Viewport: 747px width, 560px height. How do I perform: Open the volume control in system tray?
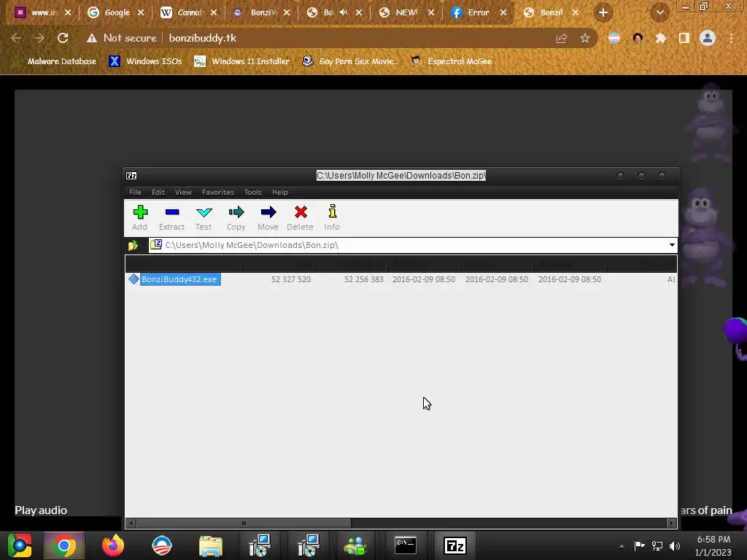[675, 546]
